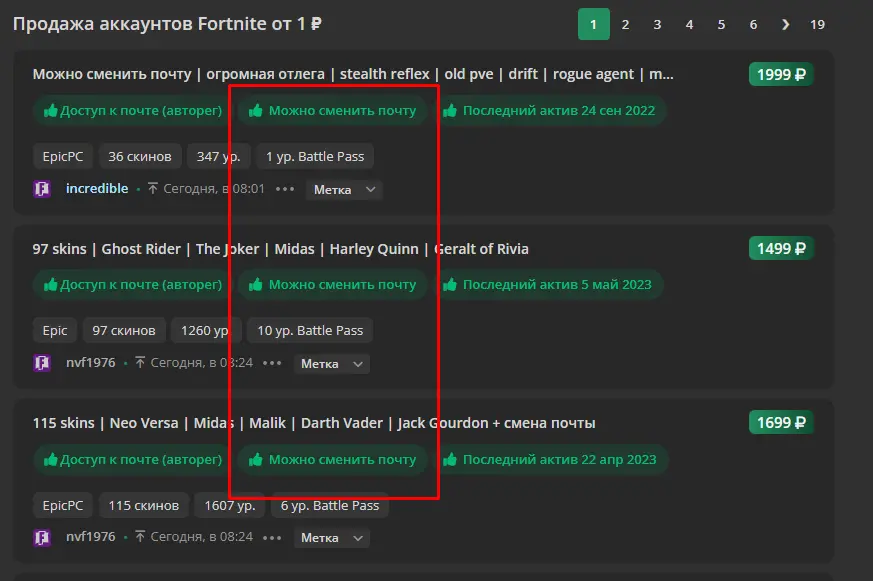Click the 1 ур. Battle Pass tag
This screenshot has height=581, width=873.
[315, 156]
